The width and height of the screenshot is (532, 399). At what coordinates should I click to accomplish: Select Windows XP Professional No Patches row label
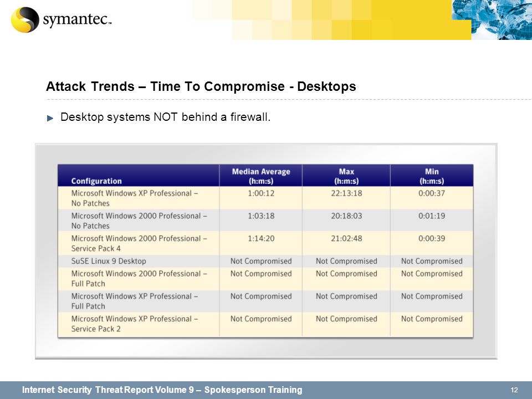(135, 198)
